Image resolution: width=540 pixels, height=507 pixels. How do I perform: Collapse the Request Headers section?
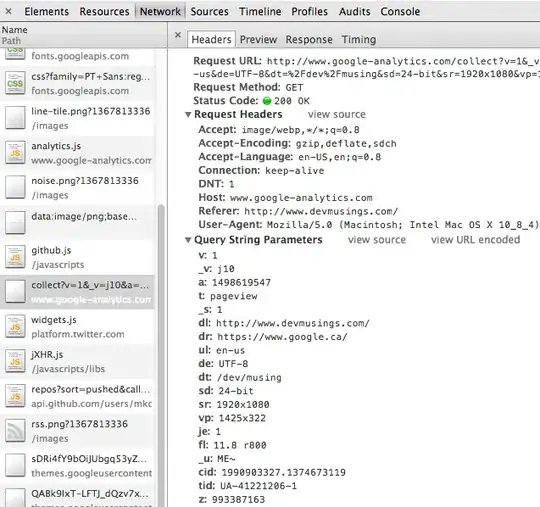click(188, 114)
